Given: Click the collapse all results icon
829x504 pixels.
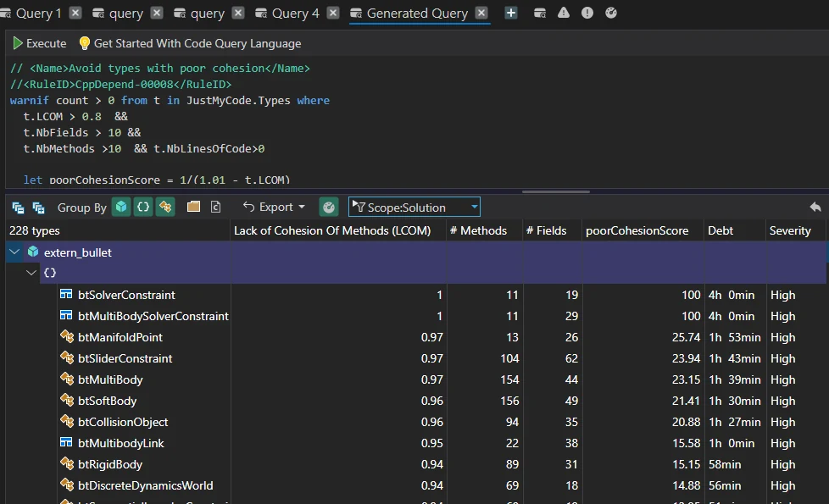Looking at the screenshot, I should [x=18, y=208].
